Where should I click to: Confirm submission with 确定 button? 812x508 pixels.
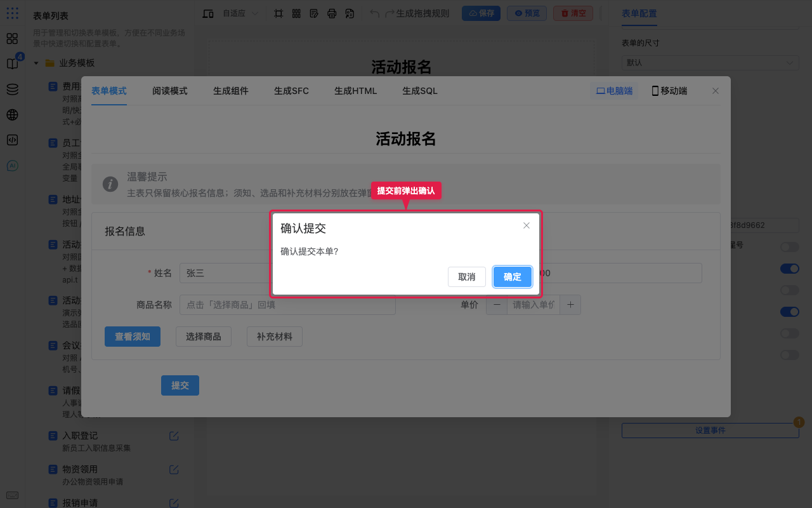[x=513, y=277]
